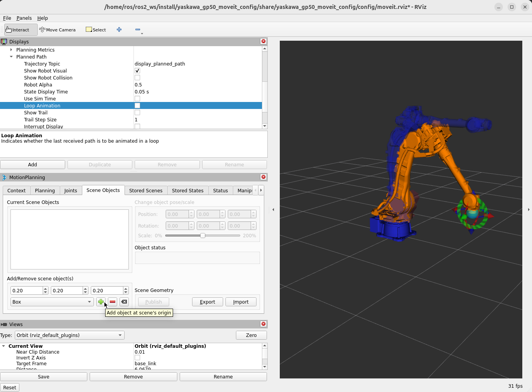Image resolution: width=532 pixels, height=392 pixels.
Task: Increase first object dimension value
Action: (45, 288)
